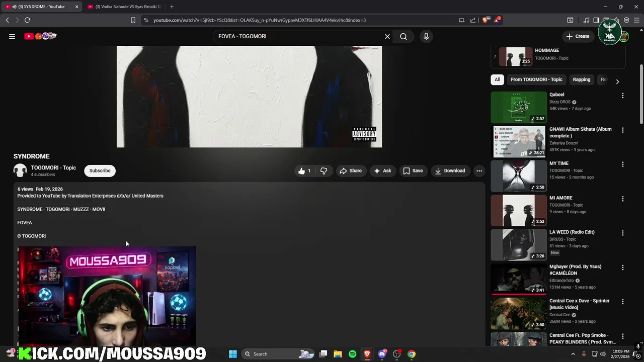Image resolution: width=644 pixels, height=362 pixels.
Task: Open options menu for GNAWI Album Skhata
Action: [x=622, y=130]
